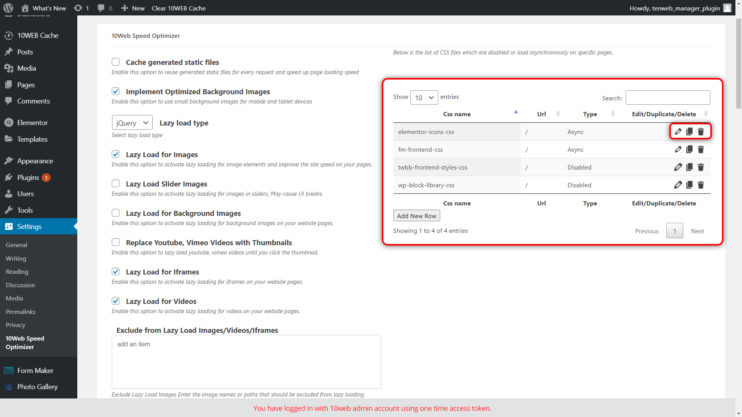Enable Lazy Load for Background Images

115,213
